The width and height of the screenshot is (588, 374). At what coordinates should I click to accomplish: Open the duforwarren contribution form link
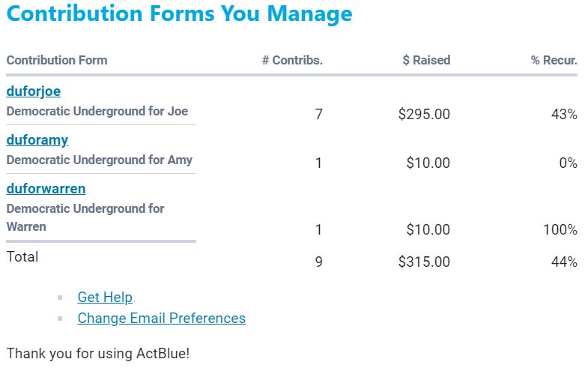pos(46,188)
